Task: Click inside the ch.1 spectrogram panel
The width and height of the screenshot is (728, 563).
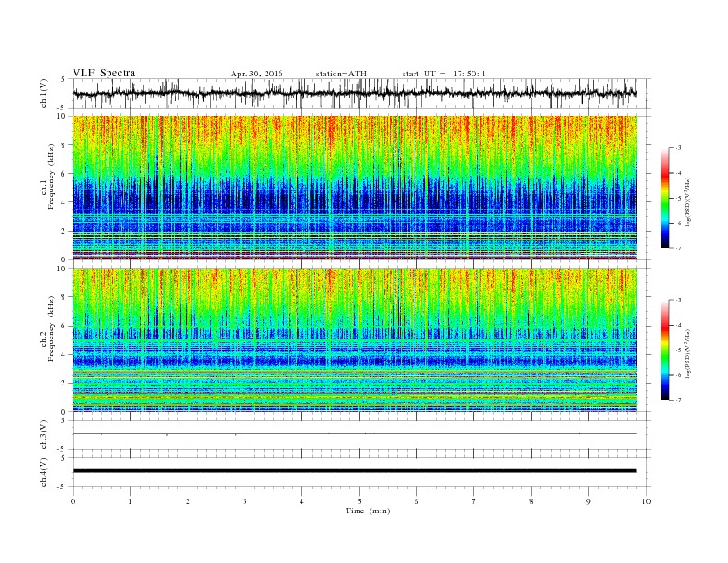Action: pyautogui.click(x=355, y=188)
